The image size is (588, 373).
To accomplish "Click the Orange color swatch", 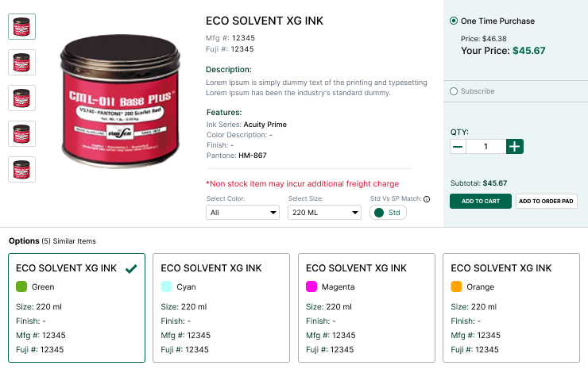I will point(456,286).
